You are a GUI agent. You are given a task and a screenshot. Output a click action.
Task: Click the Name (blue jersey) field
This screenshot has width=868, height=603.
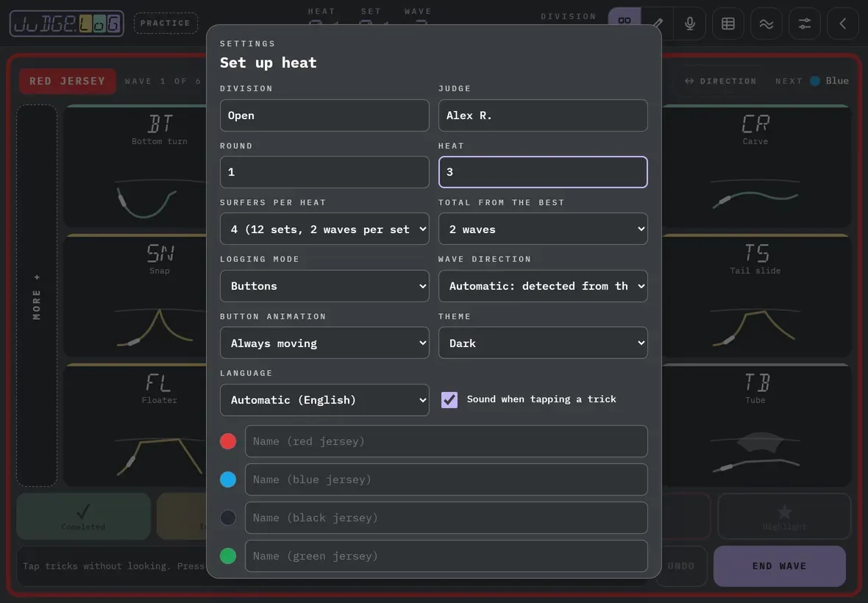click(x=447, y=479)
